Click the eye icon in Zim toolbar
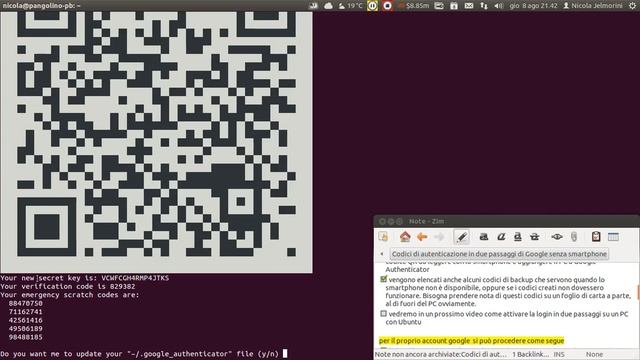Screen dimensions: 640x360 [x=557, y=237]
